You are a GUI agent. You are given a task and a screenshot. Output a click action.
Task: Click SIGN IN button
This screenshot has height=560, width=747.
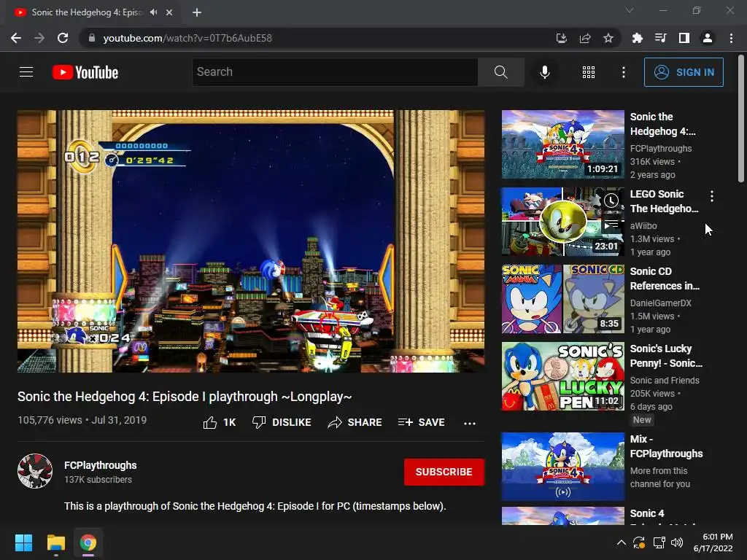click(x=684, y=72)
